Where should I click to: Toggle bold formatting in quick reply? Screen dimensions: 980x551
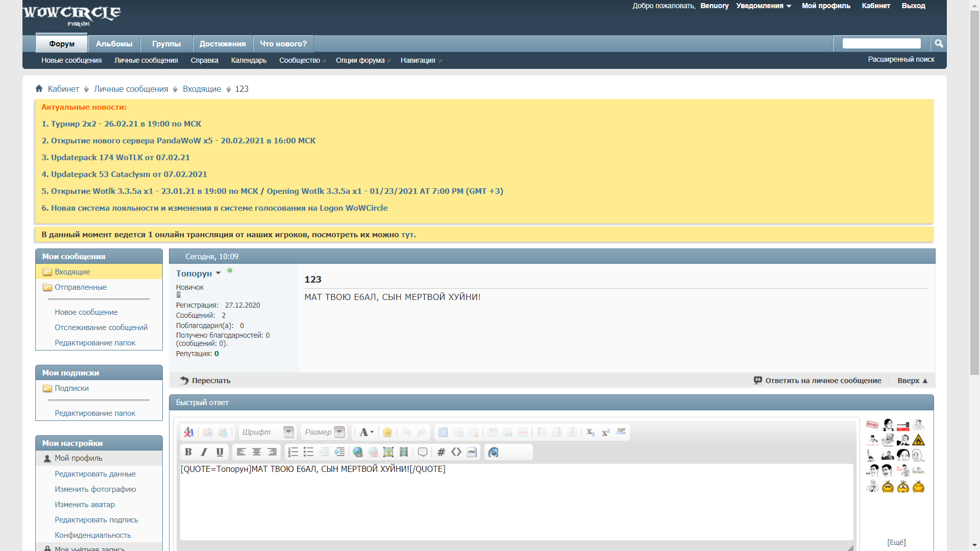(188, 452)
